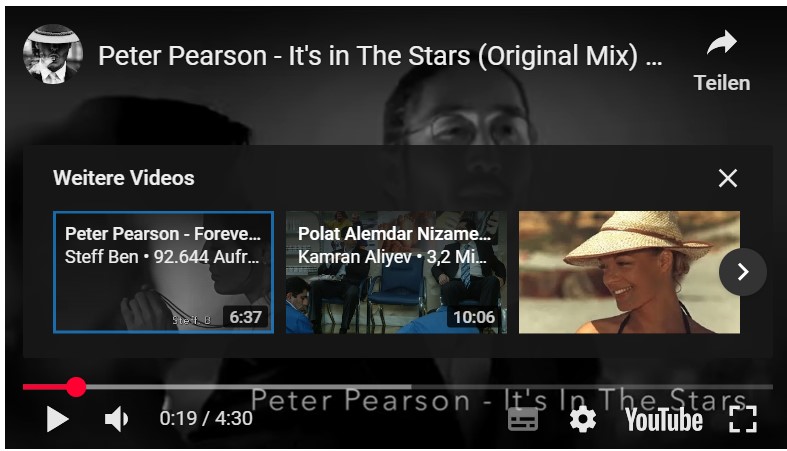Screen dimensions: 787x451
Task: Open the Peter Pearson - Forever video thumbnail
Action: coord(164,272)
